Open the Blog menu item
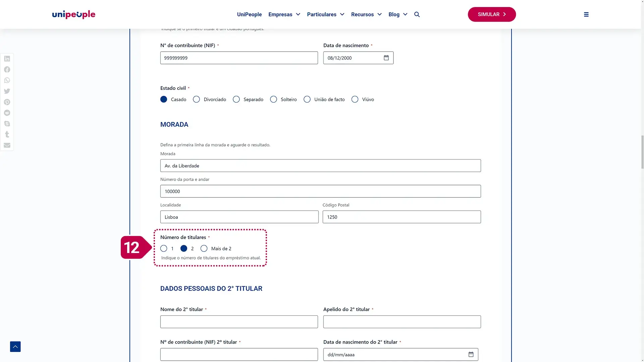Viewport: 644px width, 362px height. (x=394, y=14)
